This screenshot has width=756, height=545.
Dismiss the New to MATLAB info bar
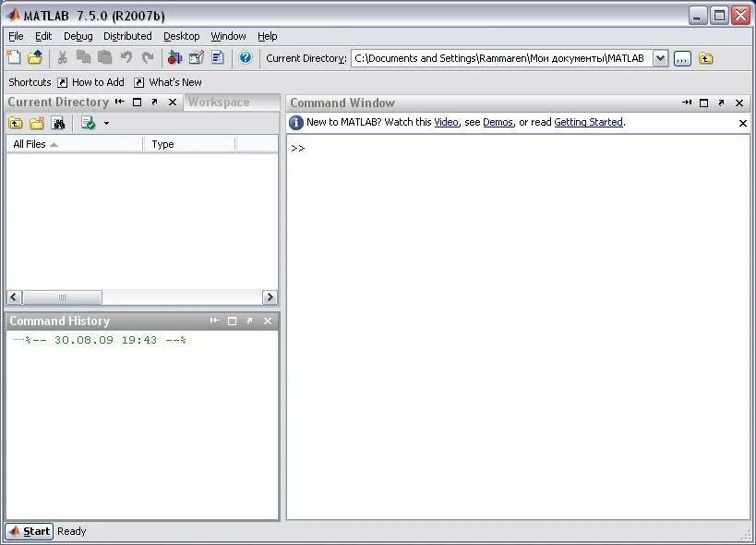(743, 124)
